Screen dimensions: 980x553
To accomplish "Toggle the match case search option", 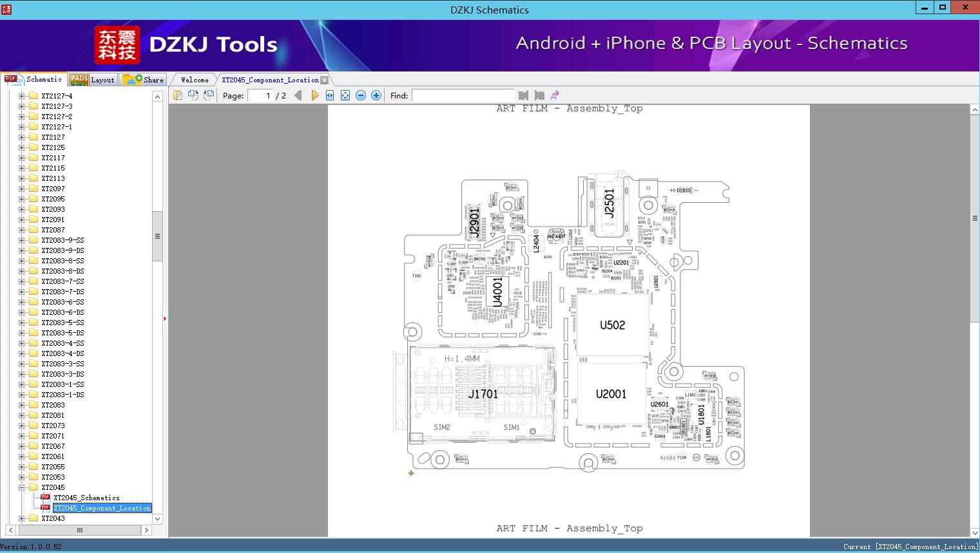I will click(554, 95).
